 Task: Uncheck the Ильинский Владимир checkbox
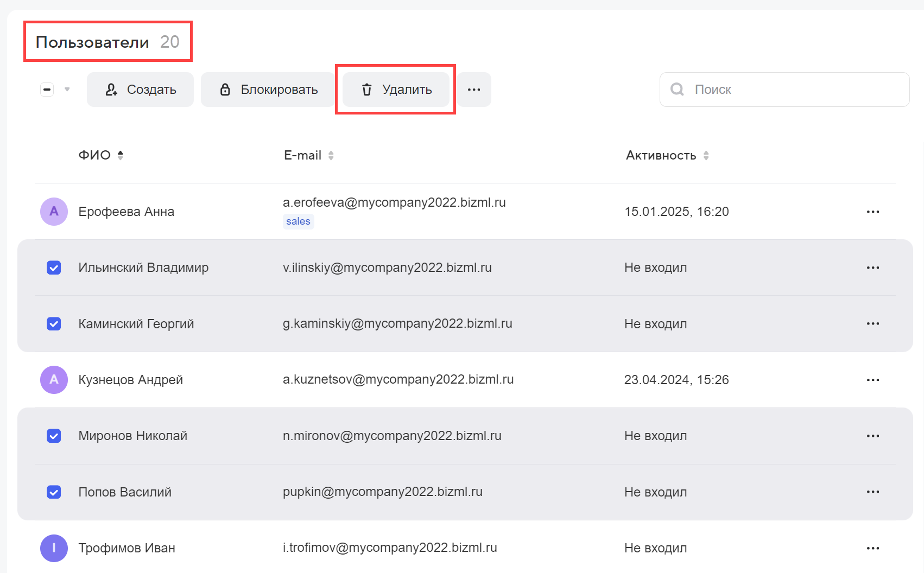pos(54,268)
